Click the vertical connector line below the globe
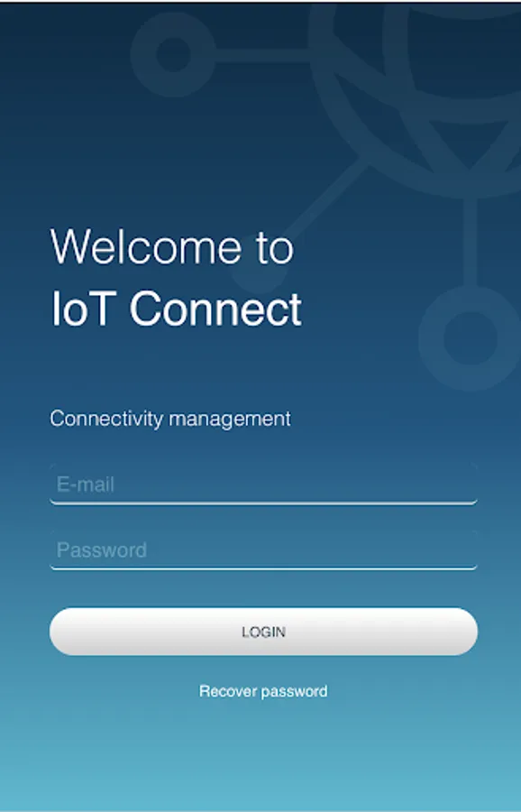The width and height of the screenshot is (521, 812). [470, 241]
